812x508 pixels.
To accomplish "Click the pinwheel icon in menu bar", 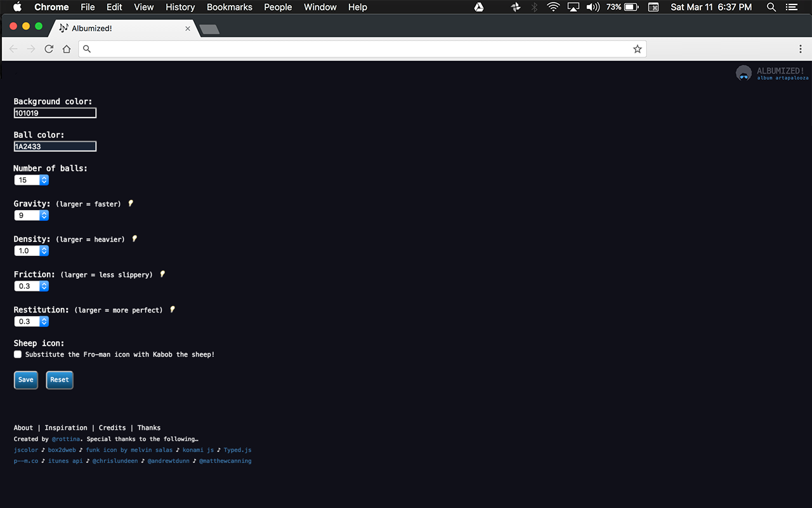I will tap(516, 7).
